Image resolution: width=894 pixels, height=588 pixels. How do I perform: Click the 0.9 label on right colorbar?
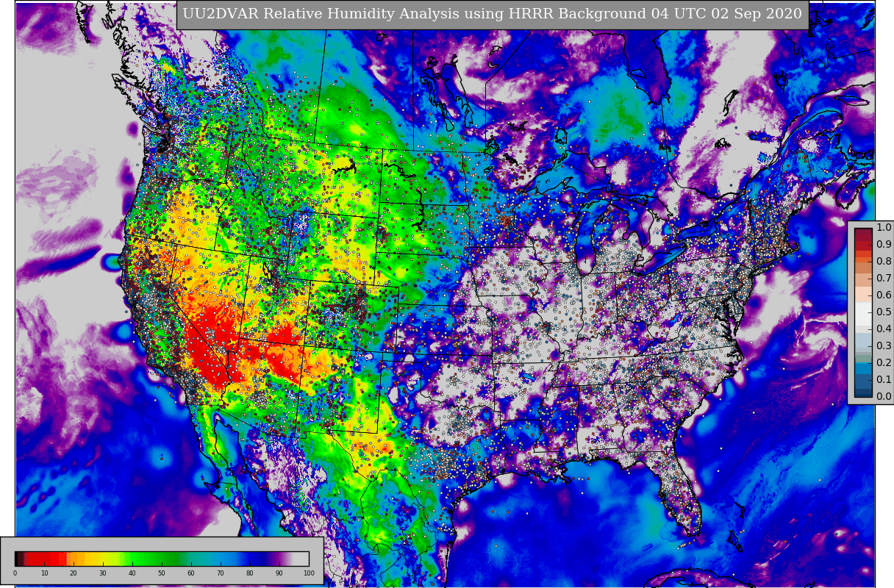[884, 245]
